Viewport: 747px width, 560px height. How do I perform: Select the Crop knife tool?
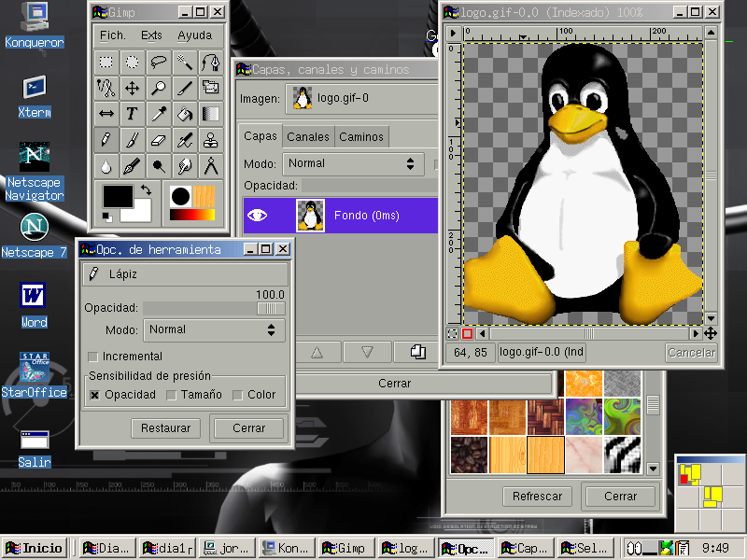coord(184,88)
